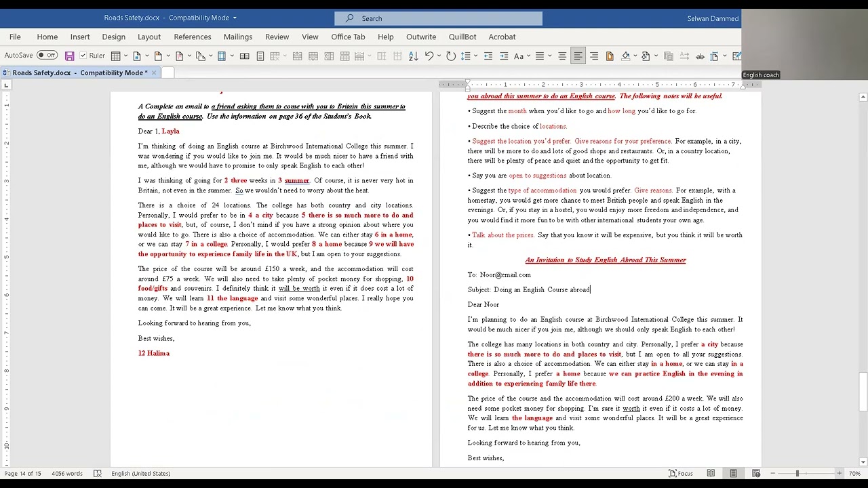The image size is (868, 488).
Task: Open the QuillBot tab
Action: coord(462,37)
